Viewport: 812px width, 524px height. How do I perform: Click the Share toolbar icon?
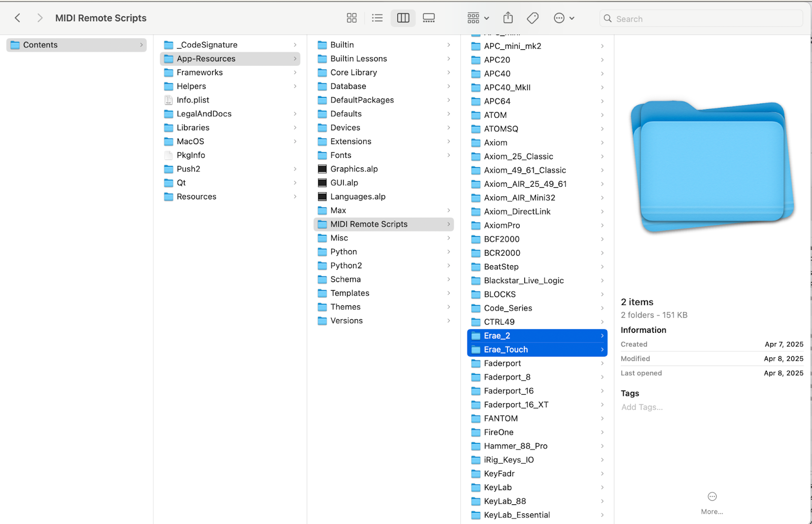pos(508,18)
